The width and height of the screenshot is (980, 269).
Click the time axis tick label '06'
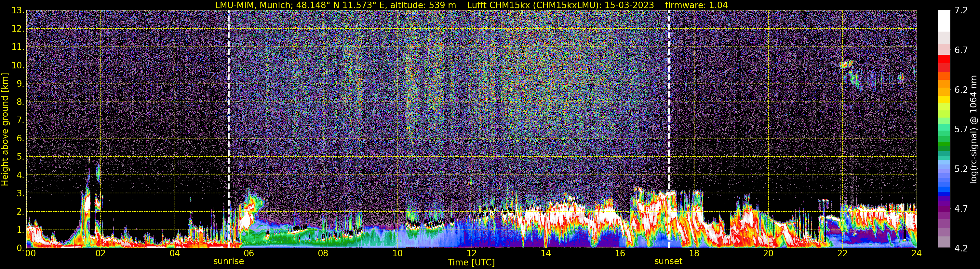click(x=249, y=254)
